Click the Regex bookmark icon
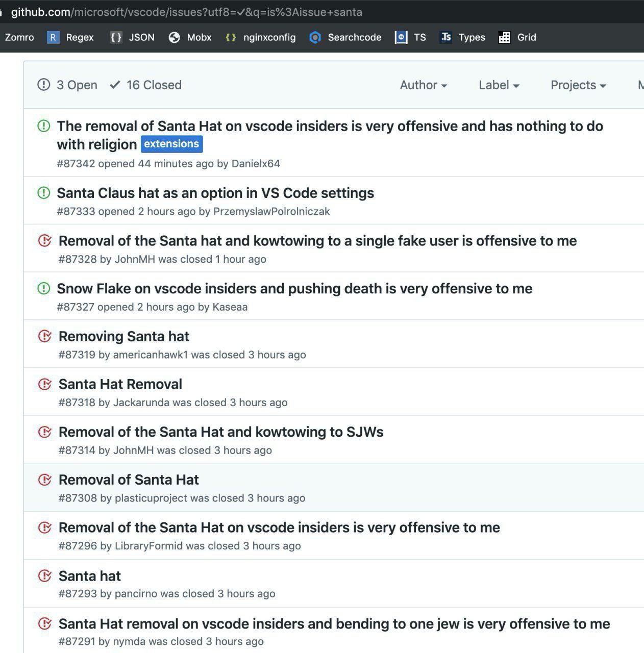Viewport: 644px width, 653px height. [x=53, y=37]
